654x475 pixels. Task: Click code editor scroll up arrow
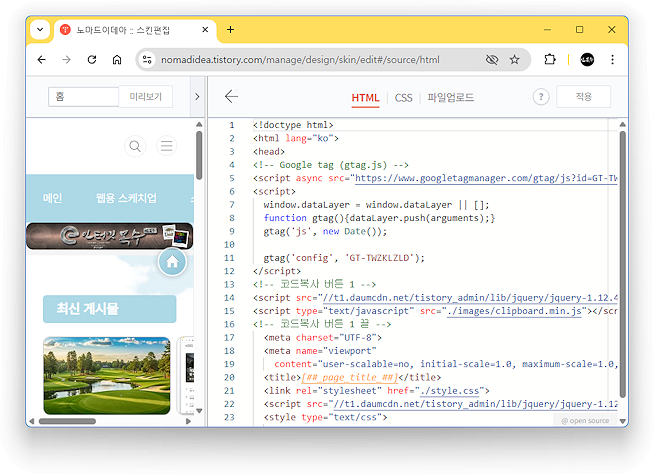622,124
